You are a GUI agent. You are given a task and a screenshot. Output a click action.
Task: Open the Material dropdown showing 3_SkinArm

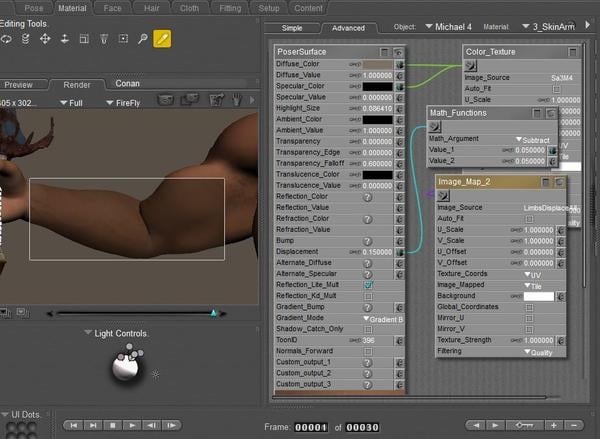click(x=548, y=27)
